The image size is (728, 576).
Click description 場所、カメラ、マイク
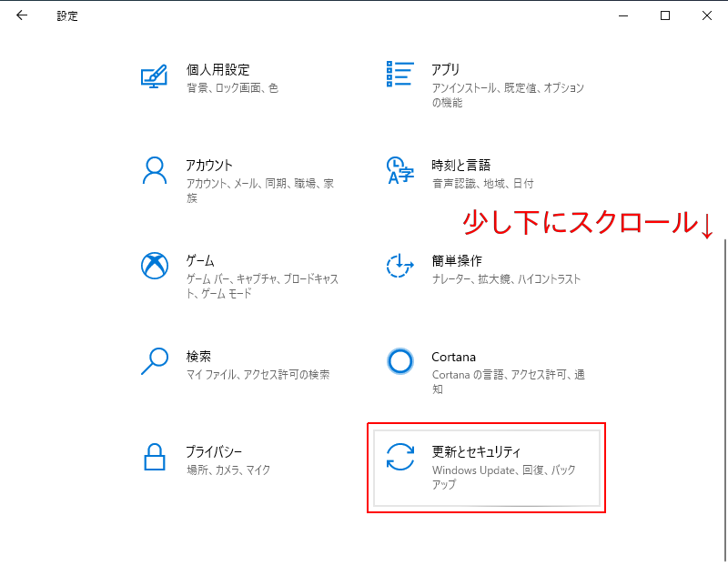click(x=228, y=470)
